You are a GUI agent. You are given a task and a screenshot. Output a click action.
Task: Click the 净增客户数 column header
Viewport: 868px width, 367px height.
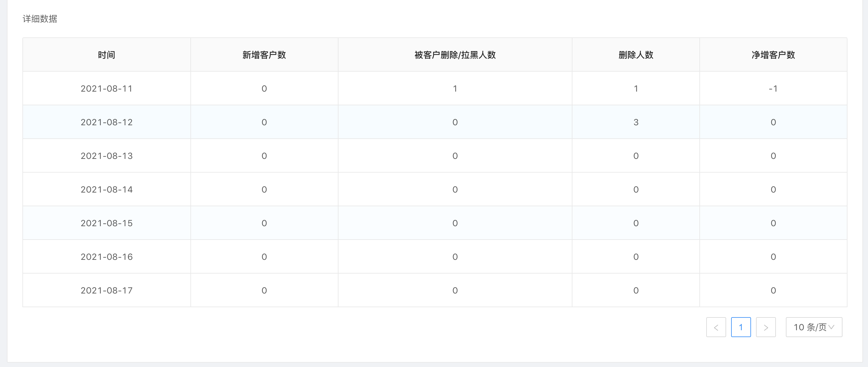click(773, 55)
